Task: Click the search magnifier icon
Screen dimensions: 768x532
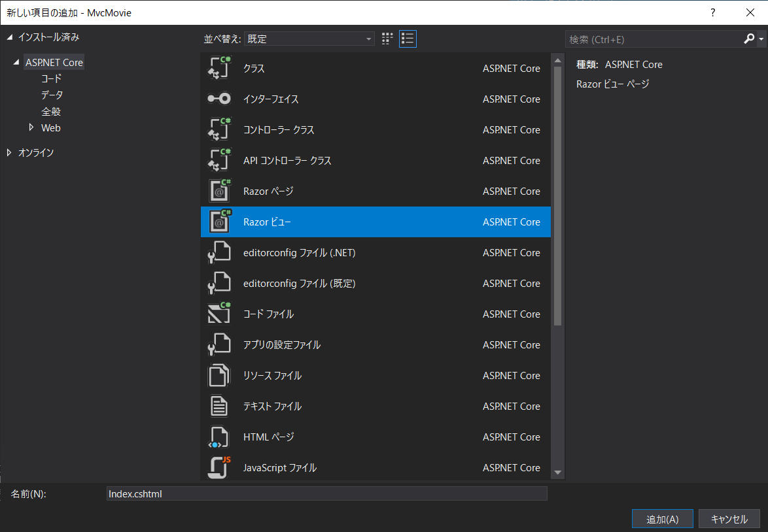Action: pyautogui.click(x=749, y=39)
